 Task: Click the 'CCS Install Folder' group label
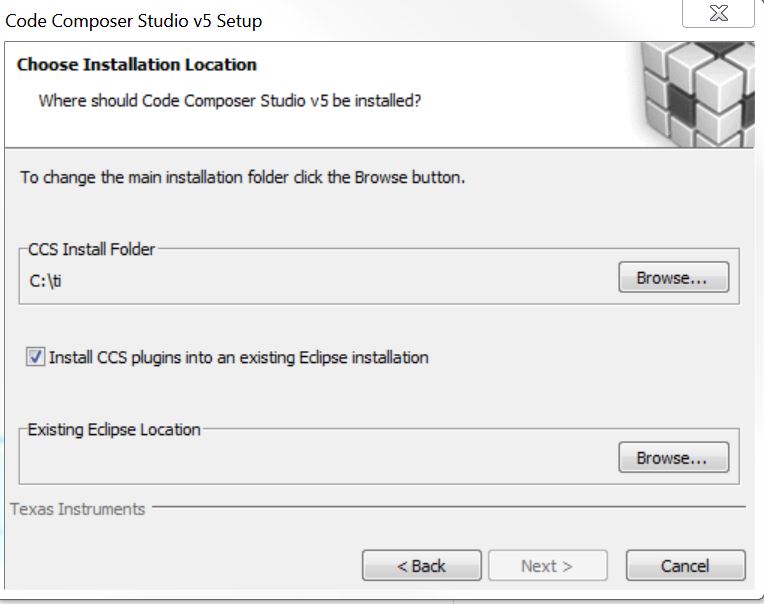point(92,249)
